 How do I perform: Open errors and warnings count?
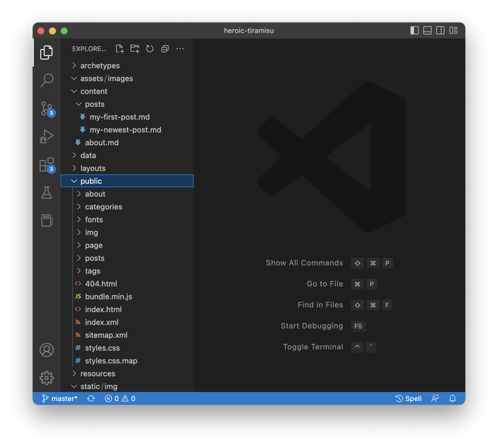[x=120, y=398]
